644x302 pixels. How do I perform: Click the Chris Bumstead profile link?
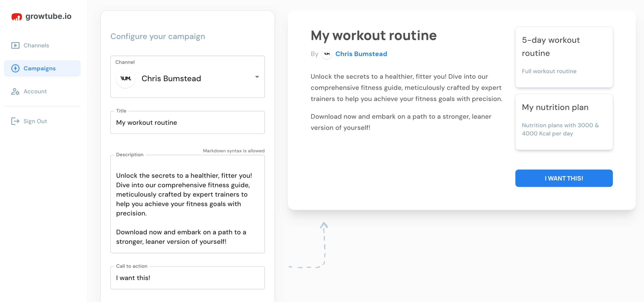coord(361,53)
